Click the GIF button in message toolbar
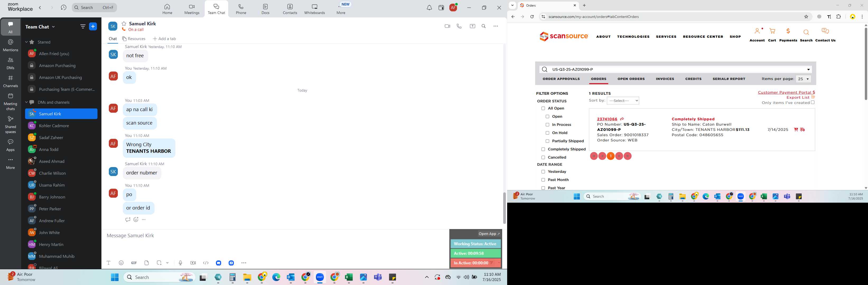The width and height of the screenshot is (868, 285). pyautogui.click(x=134, y=263)
